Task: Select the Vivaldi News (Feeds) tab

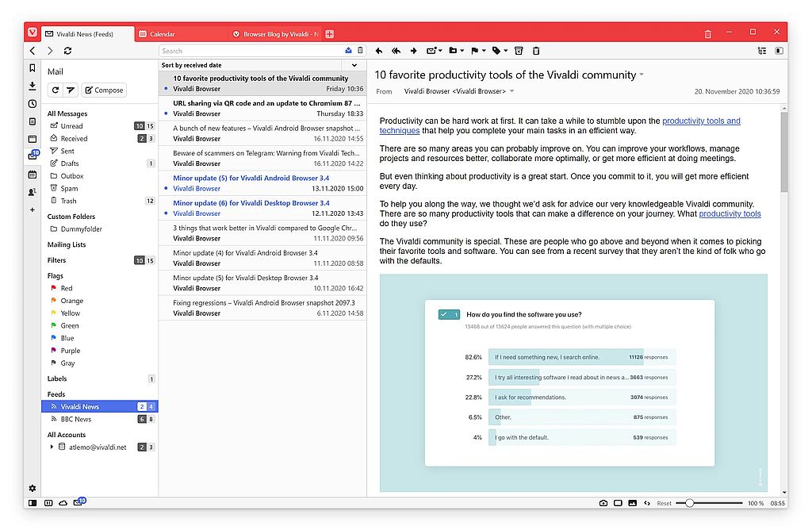Action: [x=87, y=33]
